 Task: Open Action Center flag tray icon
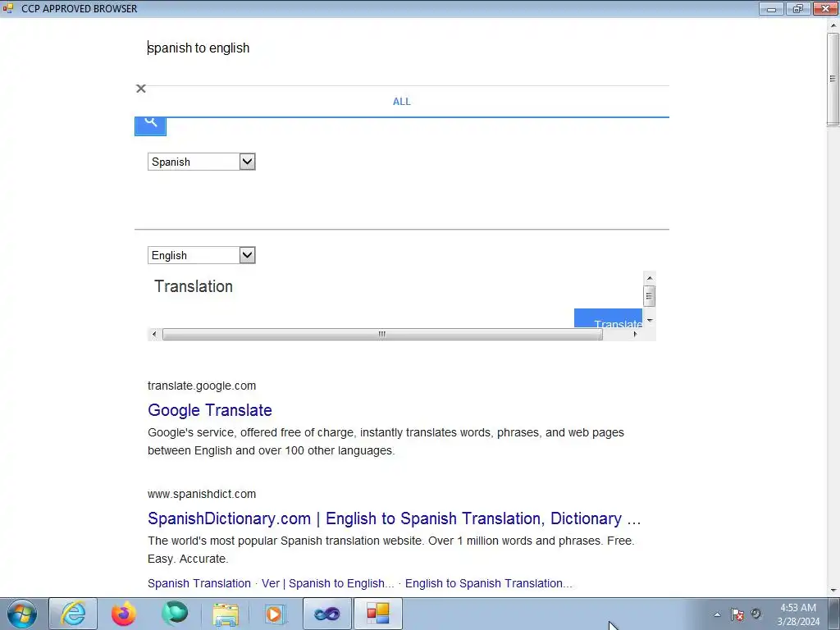(x=737, y=614)
